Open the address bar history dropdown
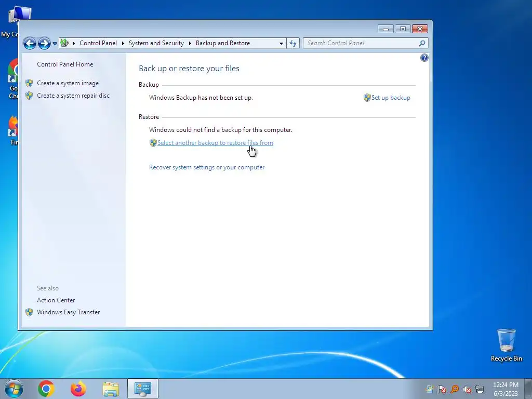532x399 pixels. (281, 44)
